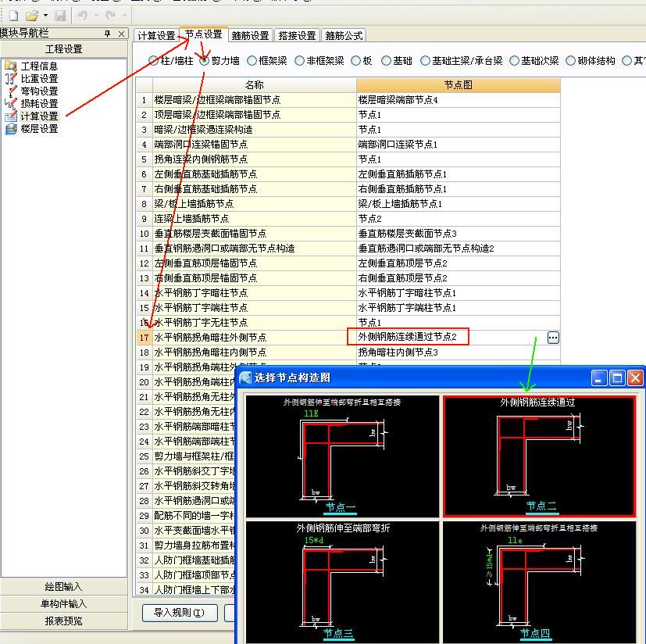Open the dropdown arrow beside Open icon
Viewport: 646px width, 644px height.
(x=45, y=16)
